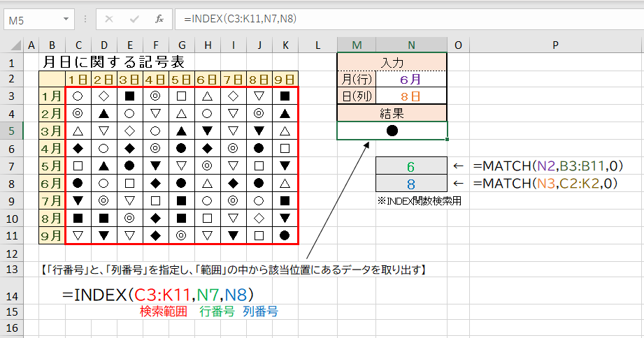
Task: Click the 9月 row label cell
Action: [x=52, y=235]
